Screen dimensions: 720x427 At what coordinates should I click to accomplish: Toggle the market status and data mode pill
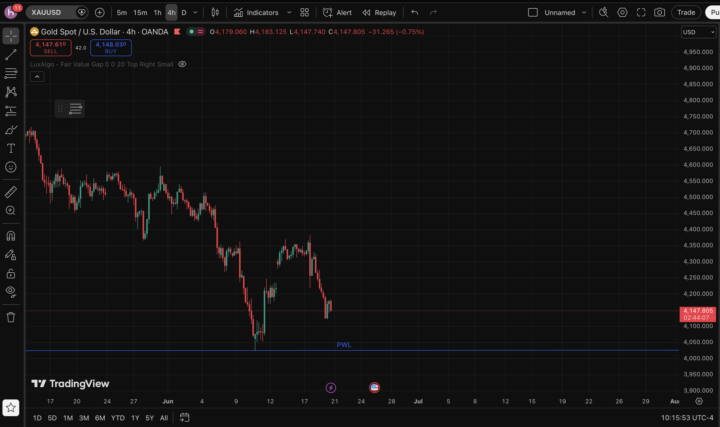[x=196, y=32]
